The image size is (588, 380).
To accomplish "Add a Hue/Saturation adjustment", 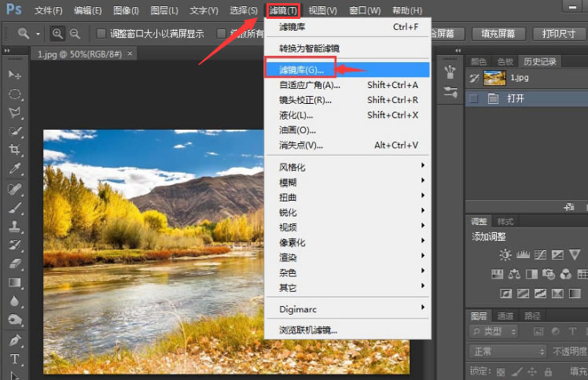I will (x=498, y=274).
